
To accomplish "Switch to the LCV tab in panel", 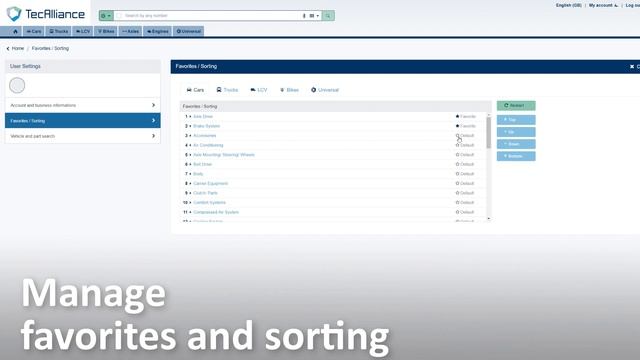I will click(259, 90).
